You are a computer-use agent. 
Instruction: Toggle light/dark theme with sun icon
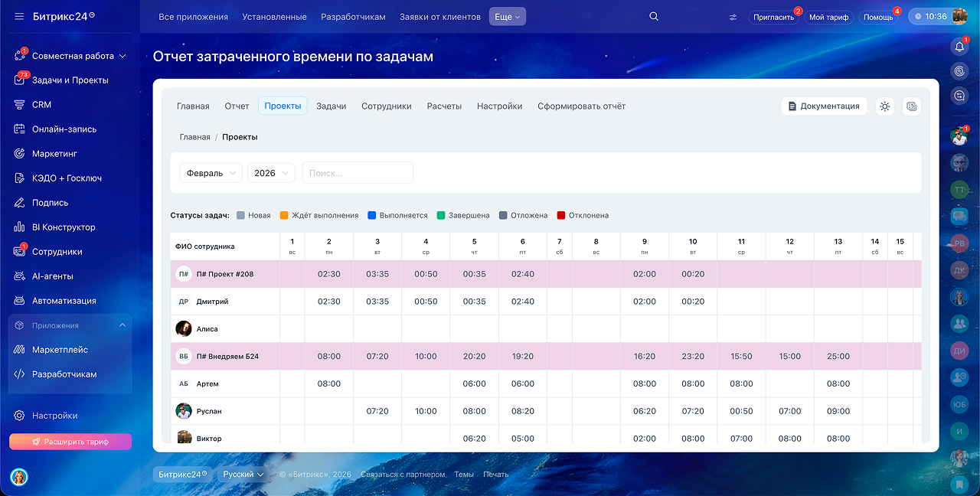tap(885, 106)
